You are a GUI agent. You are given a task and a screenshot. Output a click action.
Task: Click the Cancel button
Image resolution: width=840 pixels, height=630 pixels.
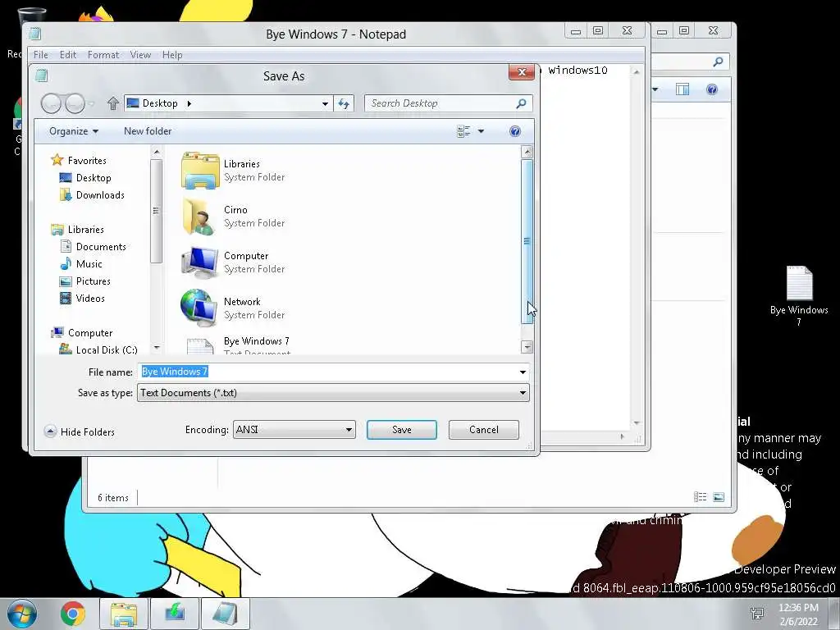[484, 430]
